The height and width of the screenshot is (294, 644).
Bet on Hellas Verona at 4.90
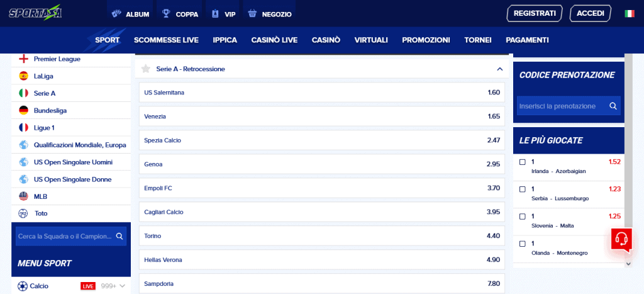pyautogui.click(x=322, y=260)
